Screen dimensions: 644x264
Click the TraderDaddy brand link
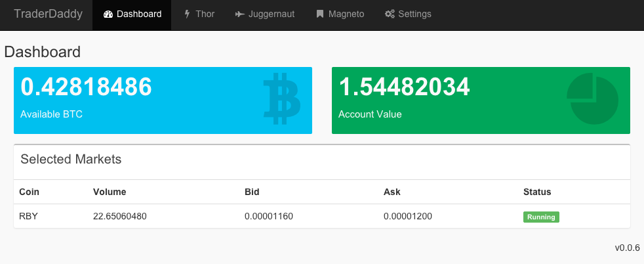[x=48, y=14]
